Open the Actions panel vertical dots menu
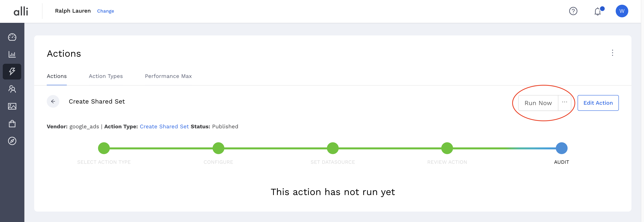 click(612, 53)
